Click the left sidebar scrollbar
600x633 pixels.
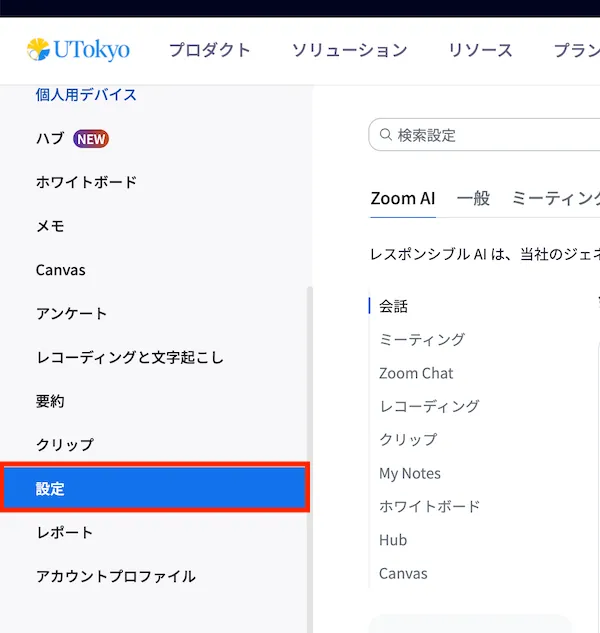(310, 460)
